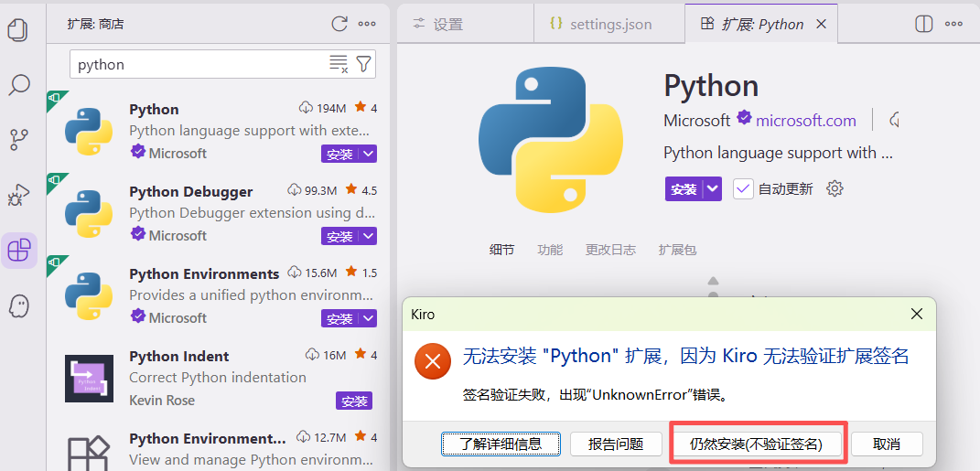Click the Python Indent extension icon
The height and width of the screenshot is (471, 980).
click(x=89, y=379)
